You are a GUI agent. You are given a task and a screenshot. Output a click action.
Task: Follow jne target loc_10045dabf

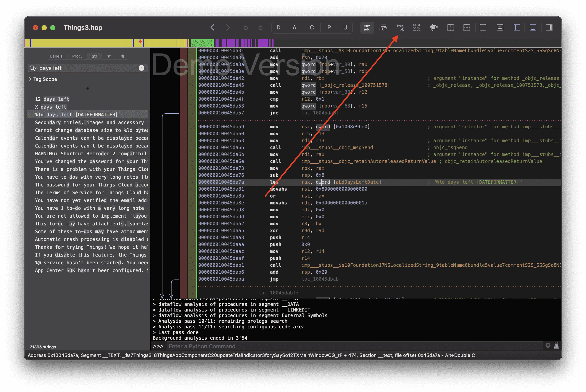[320, 113]
